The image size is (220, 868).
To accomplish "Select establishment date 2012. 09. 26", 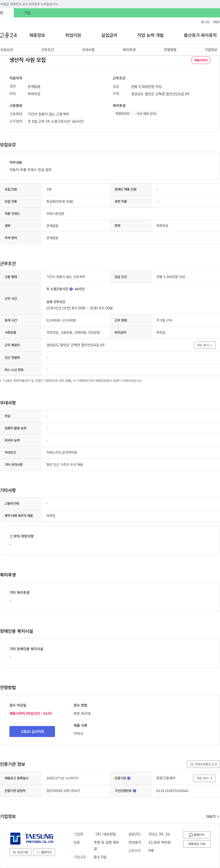I will [159, 834].
